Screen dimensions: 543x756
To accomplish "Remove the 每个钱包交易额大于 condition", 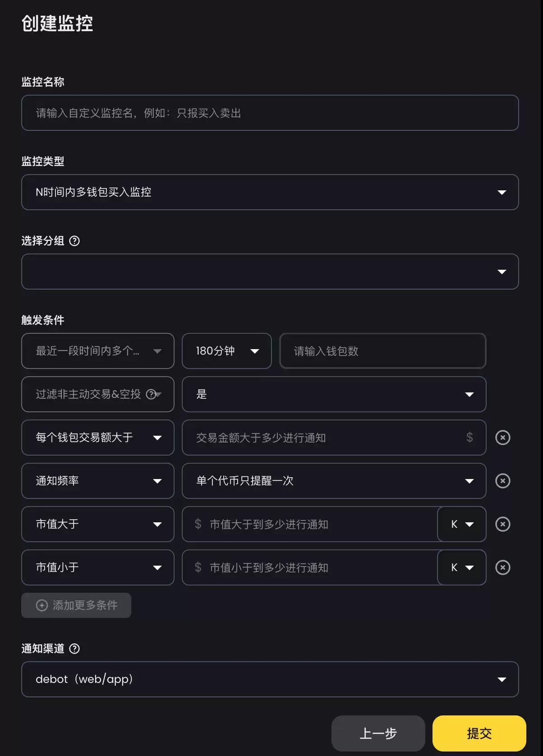I will click(x=502, y=438).
